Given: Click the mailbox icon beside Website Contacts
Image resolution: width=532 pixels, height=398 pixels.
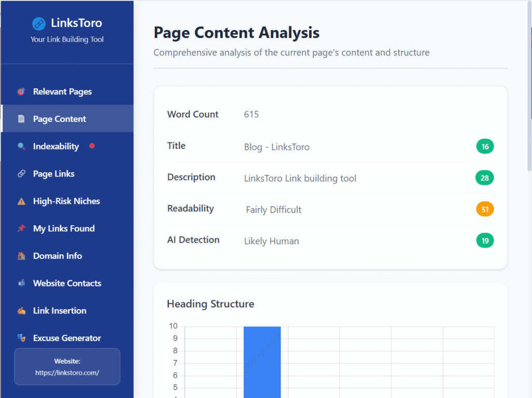Looking at the screenshot, I should [x=21, y=283].
